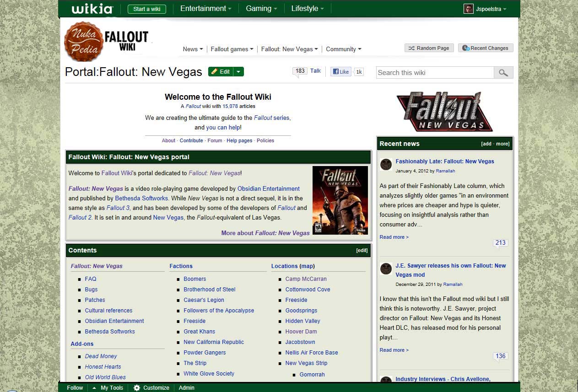Open the Gomorrah location link

[x=312, y=374]
